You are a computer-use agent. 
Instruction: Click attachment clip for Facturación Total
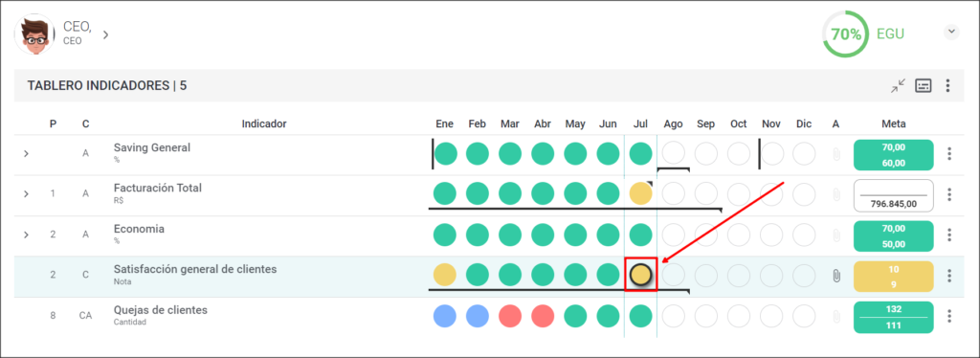pos(836,194)
